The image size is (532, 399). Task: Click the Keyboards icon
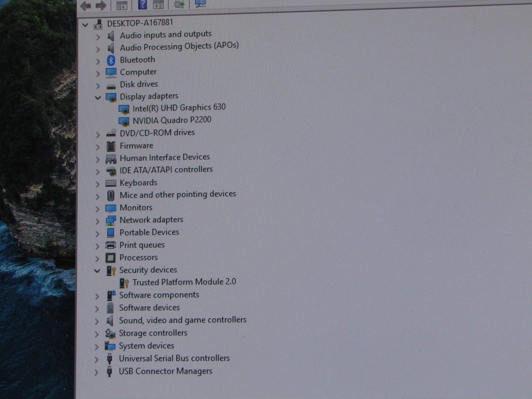pos(111,183)
